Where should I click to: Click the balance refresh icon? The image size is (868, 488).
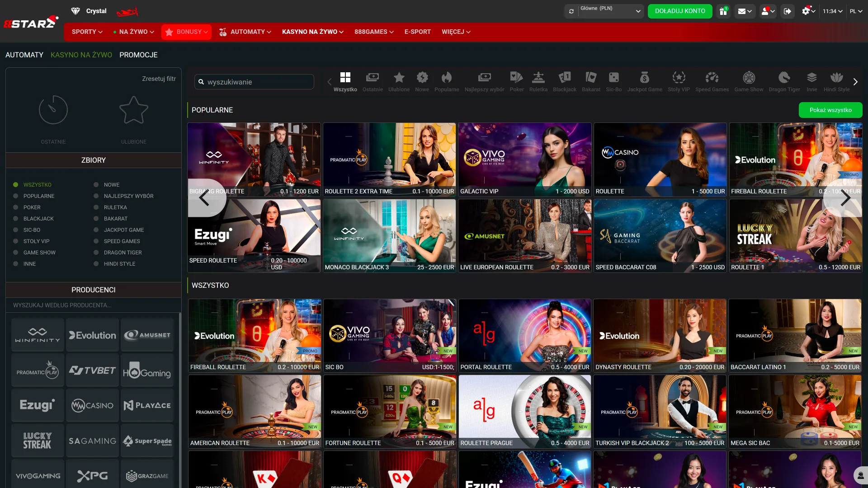click(x=571, y=11)
